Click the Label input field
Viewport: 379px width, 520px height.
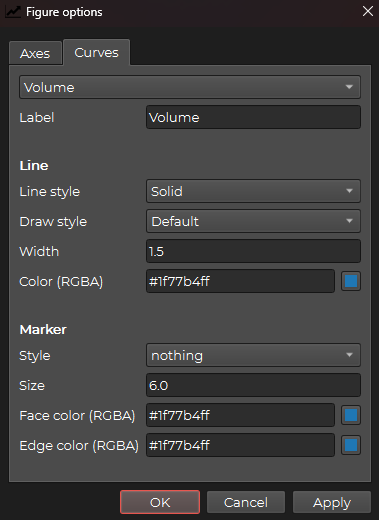pyautogui.click(x=253, y=117)
